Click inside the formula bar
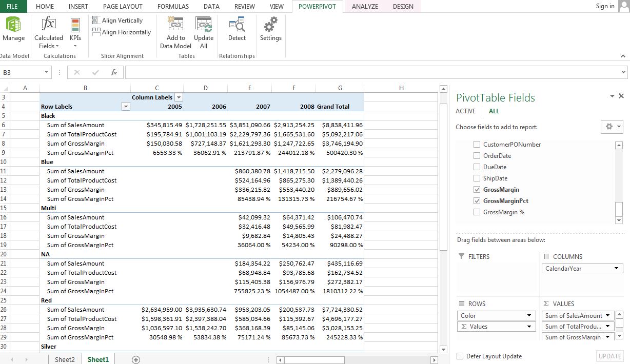The height and width of the screenshot is (364, 630). (x=308, y=72)
